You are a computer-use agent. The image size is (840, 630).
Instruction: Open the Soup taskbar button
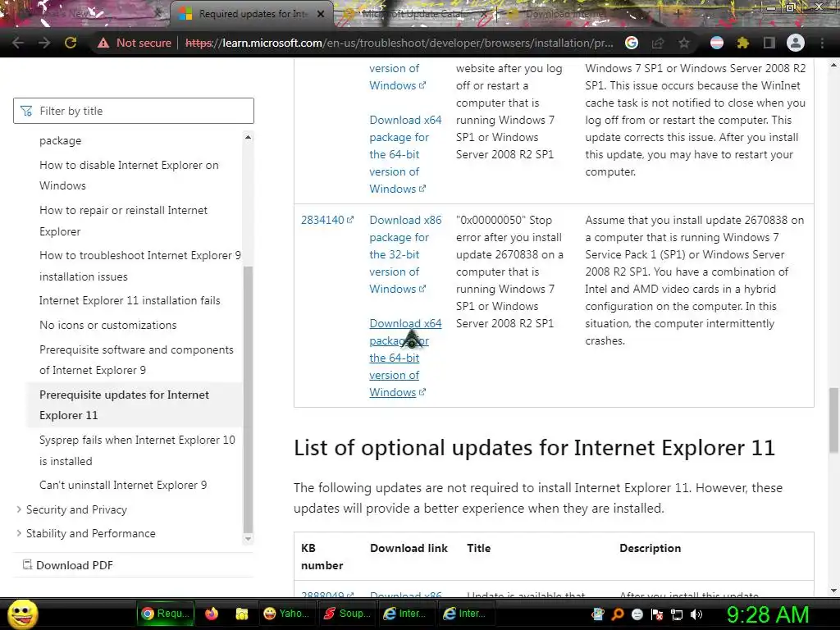tap(348, 614)
